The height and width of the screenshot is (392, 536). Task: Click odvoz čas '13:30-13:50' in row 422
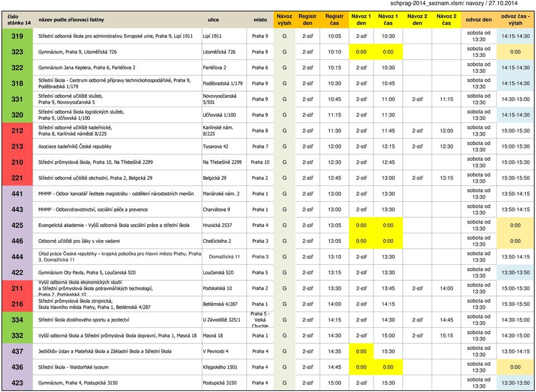[x=515, y=273]
